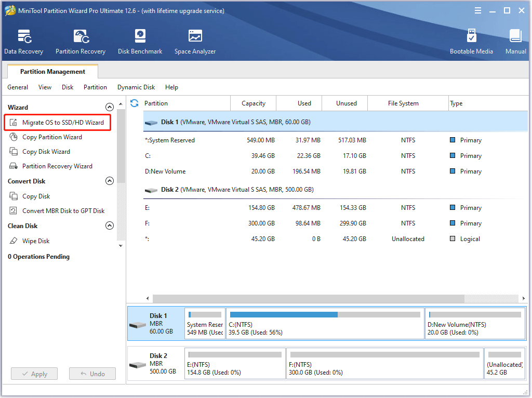Open Disk Benchmark tool
The width and height of the screenshot is (532, 398).
[140, 42]
